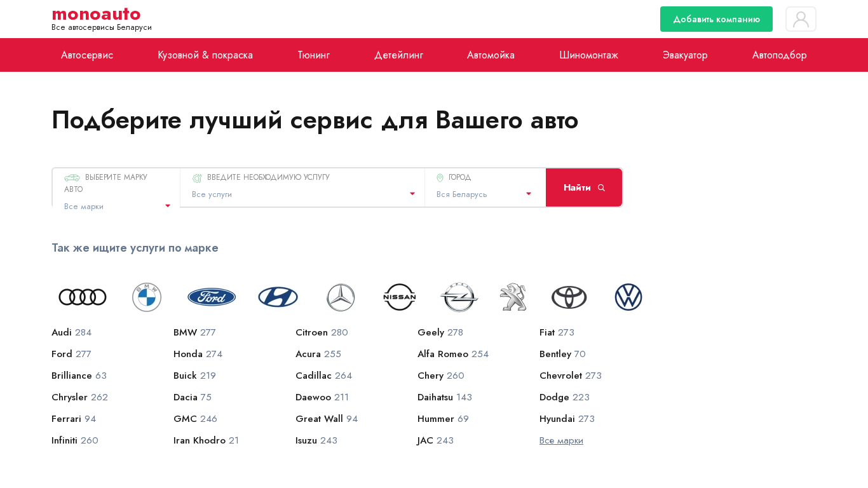
Task: Click the Audi logo icon
Action: (83, 297)
